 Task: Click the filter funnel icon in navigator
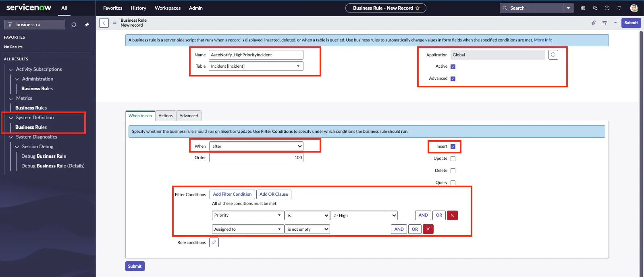click(x=10, y=25)
